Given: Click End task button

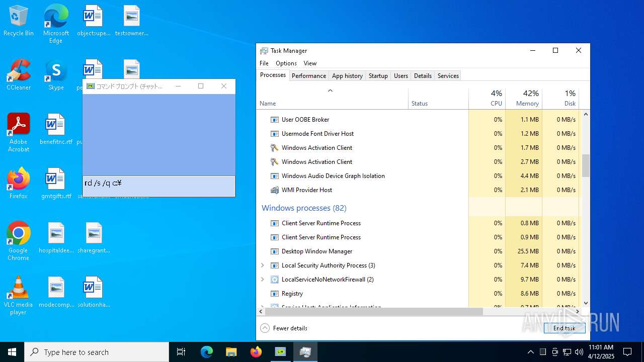Looking at the screenshot, I should [x=565, y=328].
